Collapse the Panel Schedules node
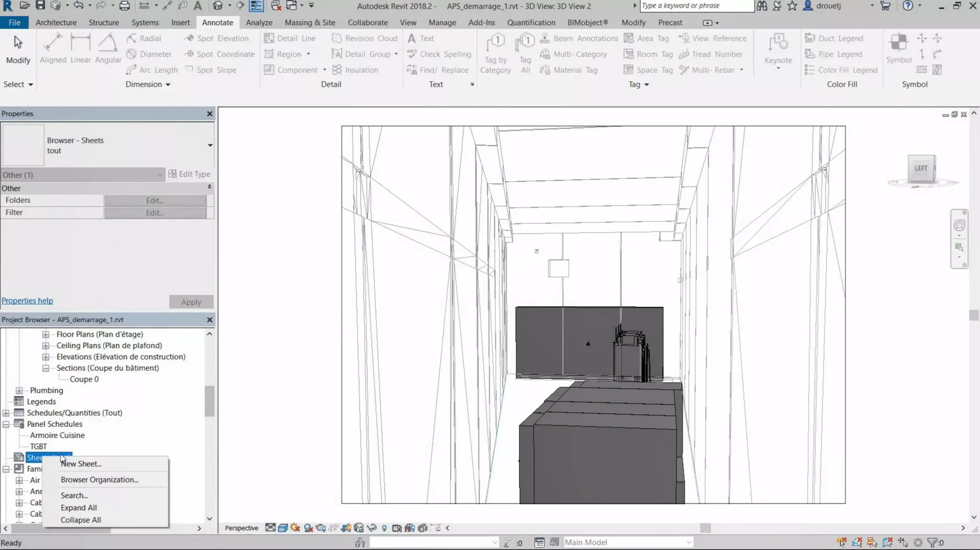 [6, 424]
